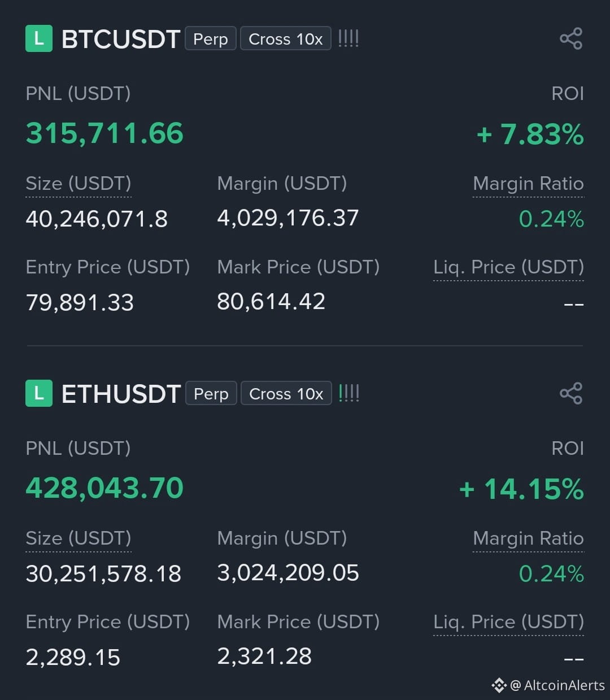Click the Binance logo in watermark
Screen dimensions: 610x700
point(499,685)
